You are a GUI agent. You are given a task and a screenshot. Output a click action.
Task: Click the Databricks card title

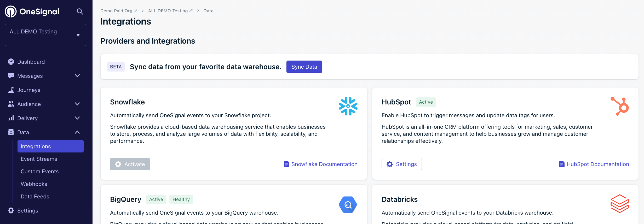click(x=400, y=199)
